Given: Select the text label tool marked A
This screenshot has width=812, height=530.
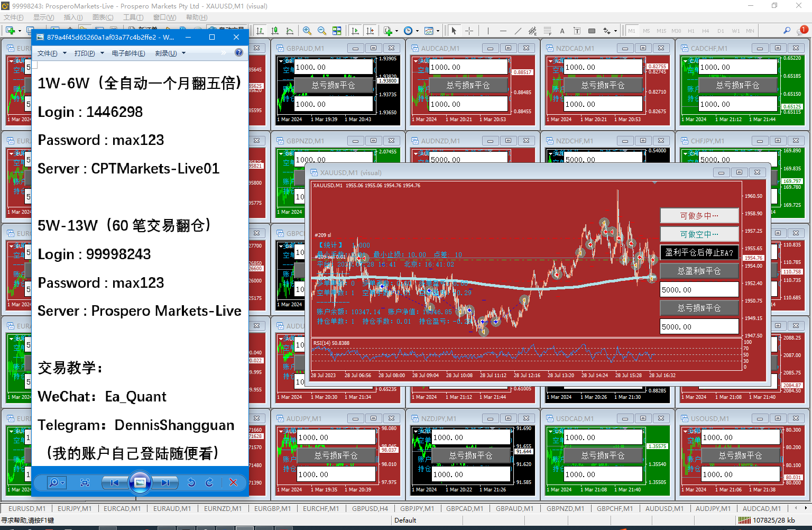Looking at the screenshot, I should click(562, 31).
